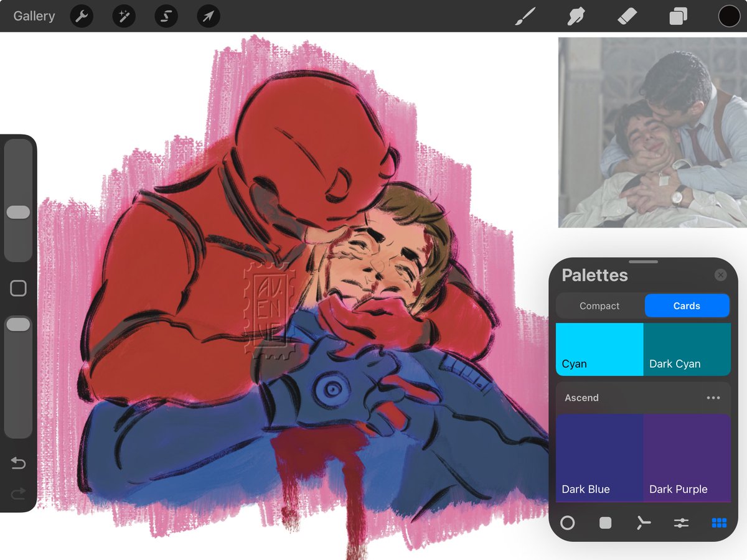Image resolution: width=747 pixels, height=560 pixels.
Task: Activate the Selection tool
Action: 166,16
